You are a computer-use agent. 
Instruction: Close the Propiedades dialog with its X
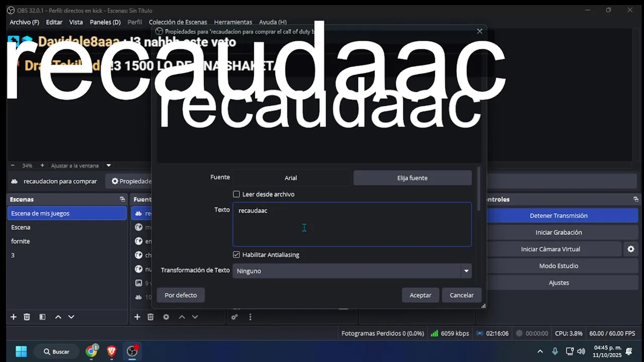479,31
